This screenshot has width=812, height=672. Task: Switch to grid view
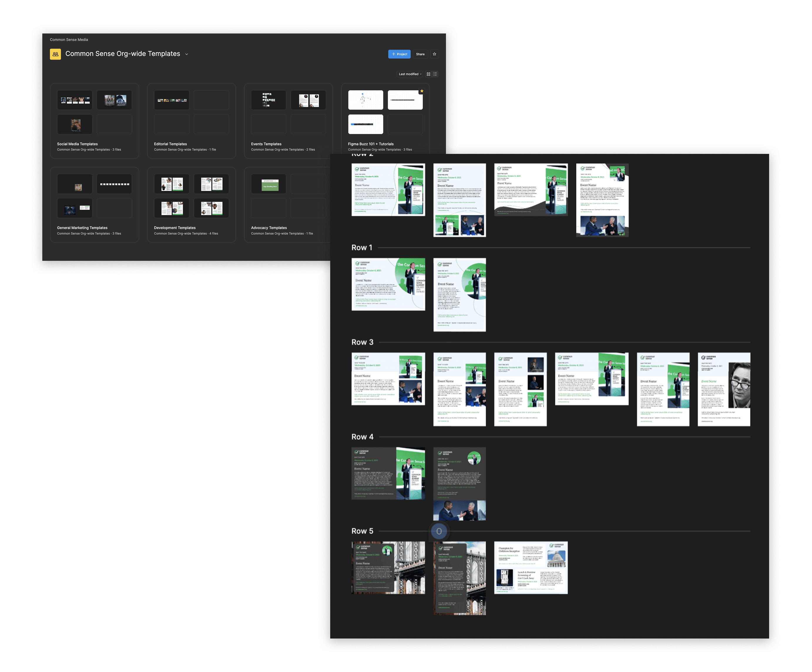pos(428,74)
